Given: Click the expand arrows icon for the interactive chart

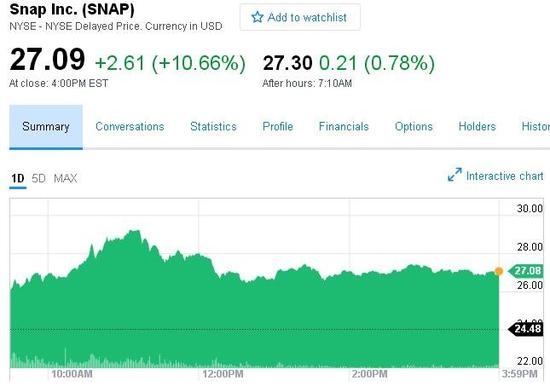Looking at the screenshot, I should tap(455, 175).
